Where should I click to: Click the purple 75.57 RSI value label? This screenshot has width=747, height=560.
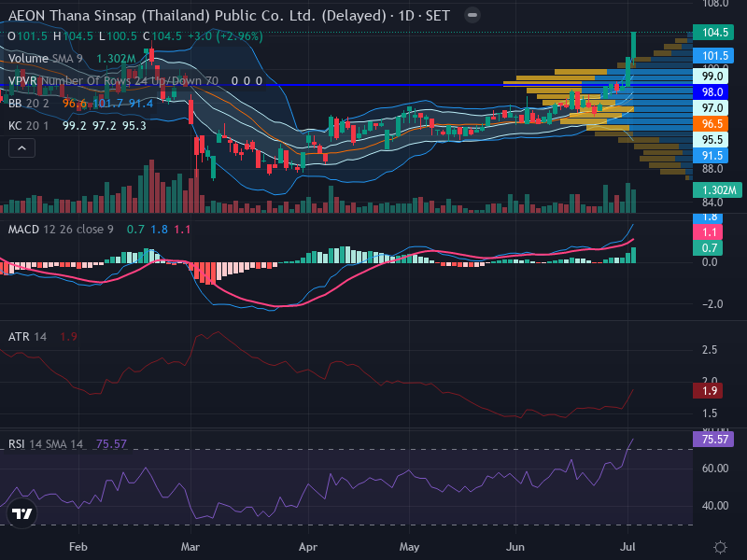pyautogui.click(x=713, y=439)
